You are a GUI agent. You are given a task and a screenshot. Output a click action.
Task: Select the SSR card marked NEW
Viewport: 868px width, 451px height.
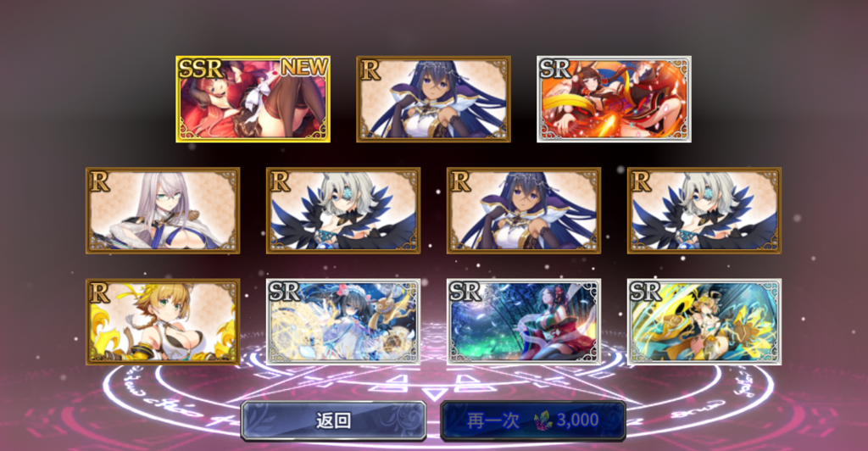pyautogui.click(x=253, y=99)
